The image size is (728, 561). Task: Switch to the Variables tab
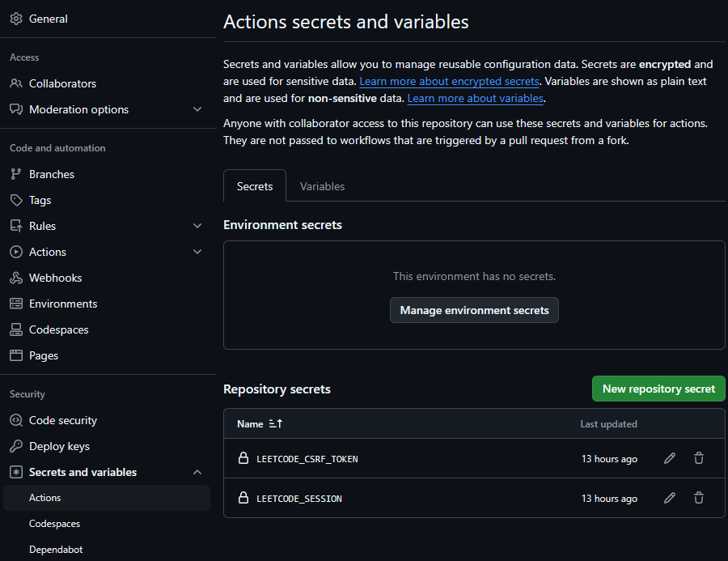(322, 186)
